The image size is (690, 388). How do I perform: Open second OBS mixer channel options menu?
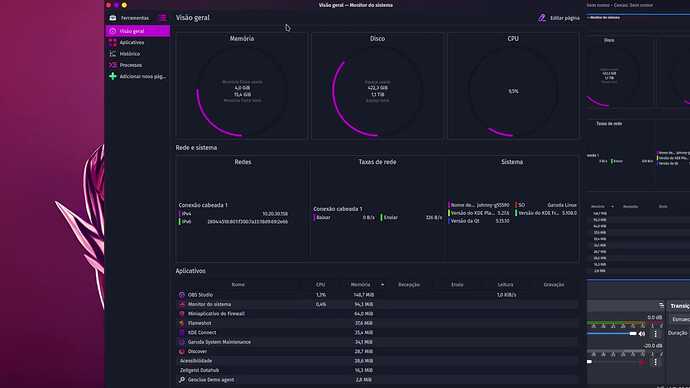(x=655, y=362)
